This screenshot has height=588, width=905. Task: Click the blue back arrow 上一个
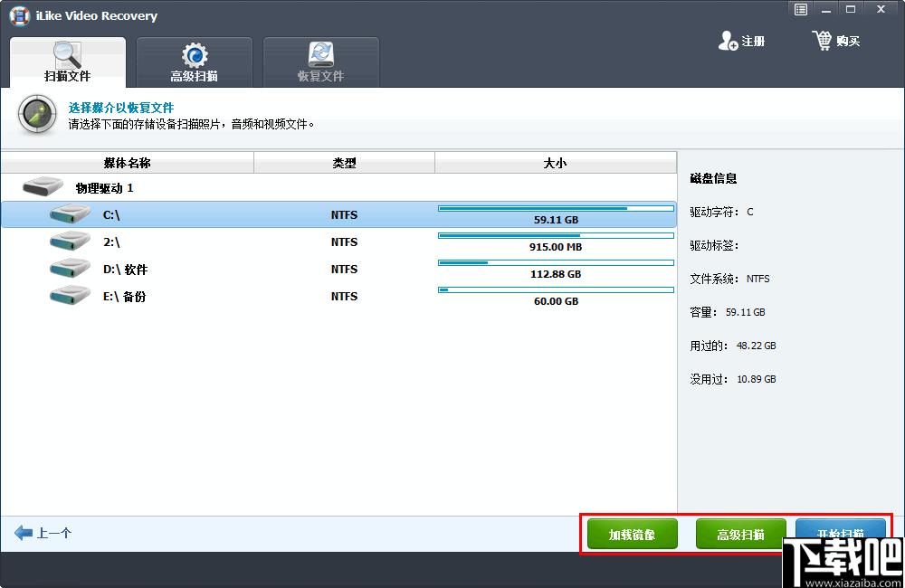(24, 533)
